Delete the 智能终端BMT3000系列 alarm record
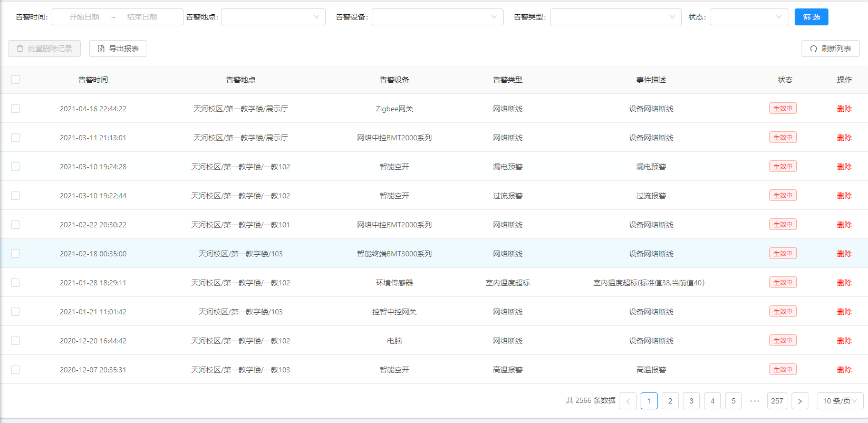 (x=844, y=254)
